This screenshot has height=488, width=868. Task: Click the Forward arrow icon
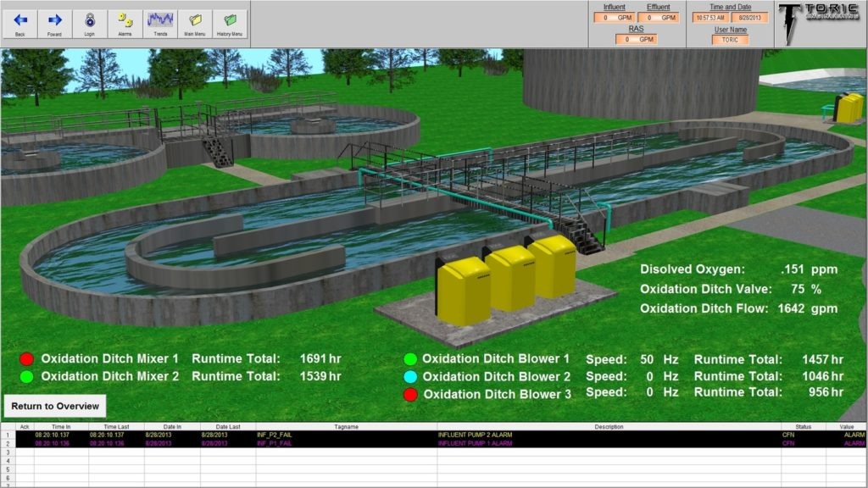[x=55, y=23]
